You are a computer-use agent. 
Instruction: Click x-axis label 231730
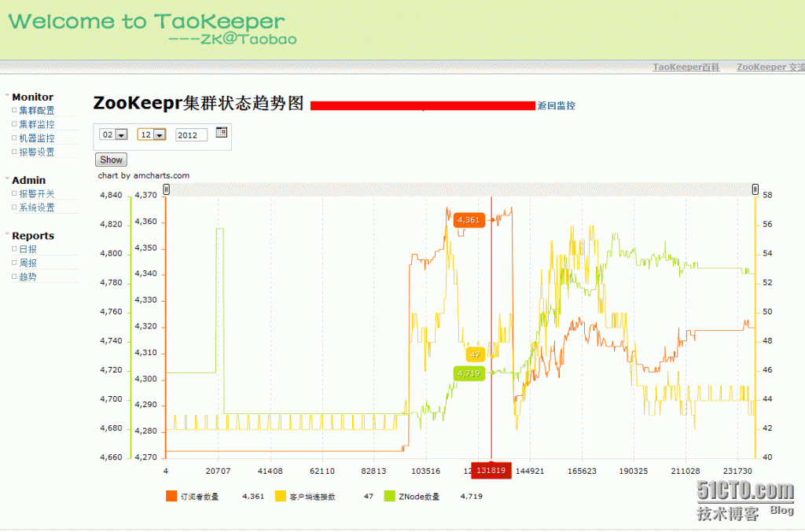tap(737, 471)
